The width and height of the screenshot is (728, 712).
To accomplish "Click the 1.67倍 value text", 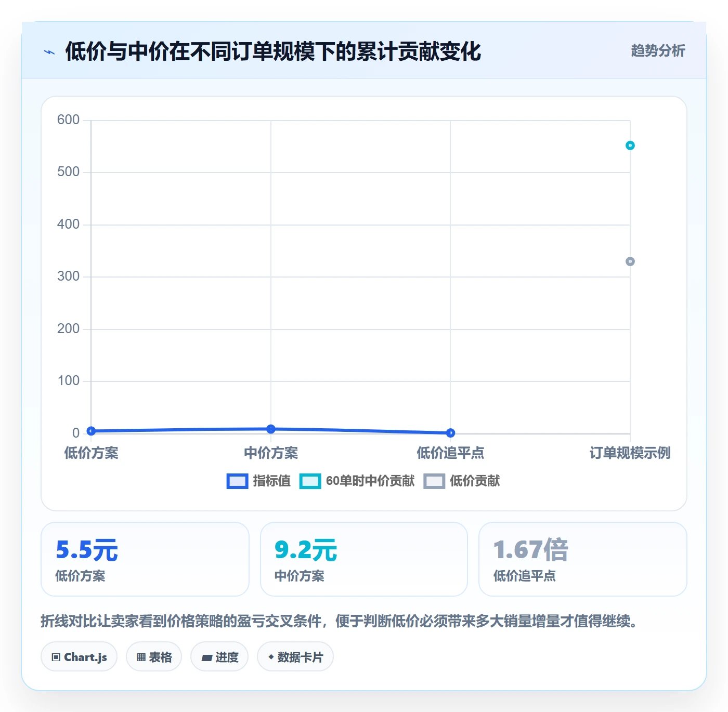I will tap(531, 550).
